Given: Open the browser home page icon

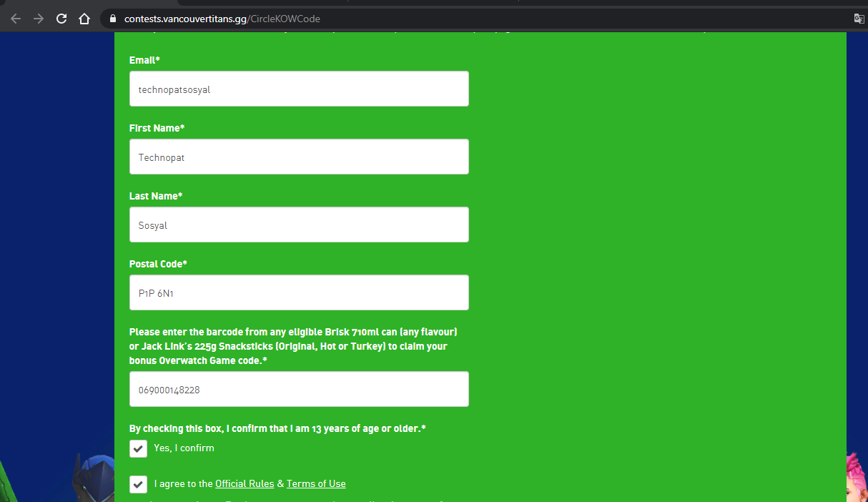Looking at the screenshot, I should pyautogui.click(x=84, y=19).
